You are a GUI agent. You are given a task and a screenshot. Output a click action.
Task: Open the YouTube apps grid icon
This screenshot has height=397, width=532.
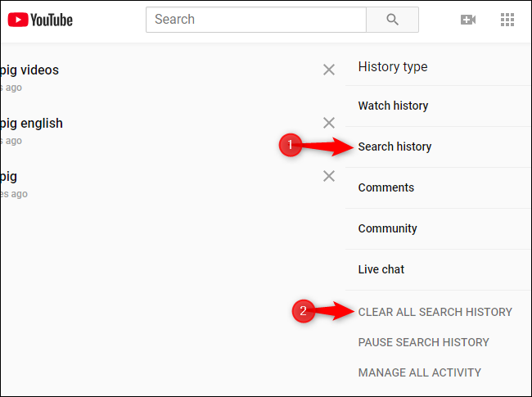point(507,20)
